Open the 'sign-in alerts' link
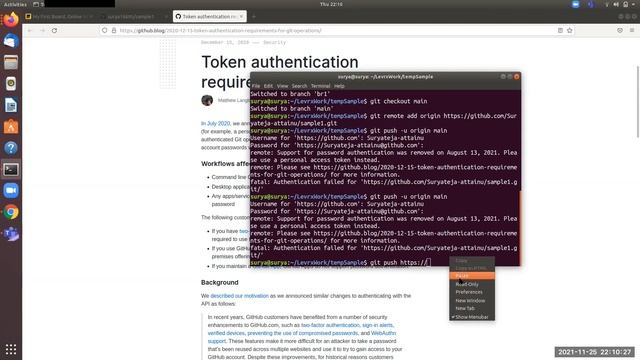 377,325
